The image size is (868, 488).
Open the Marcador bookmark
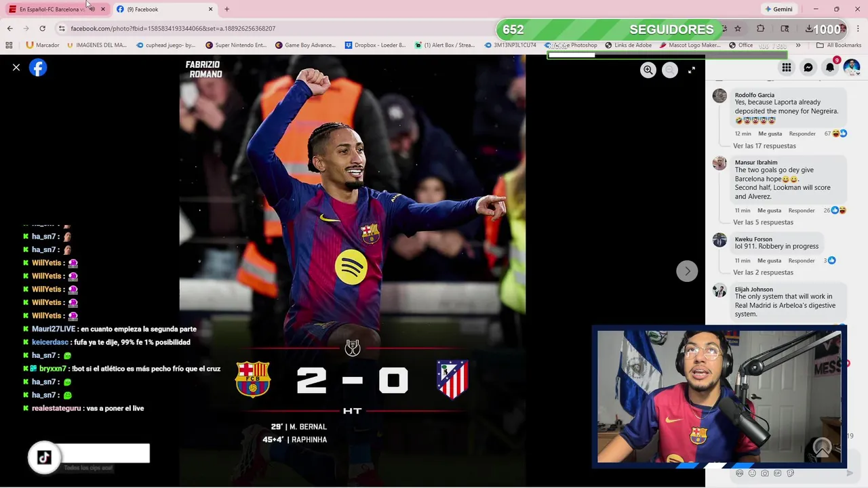pos(42,45)
